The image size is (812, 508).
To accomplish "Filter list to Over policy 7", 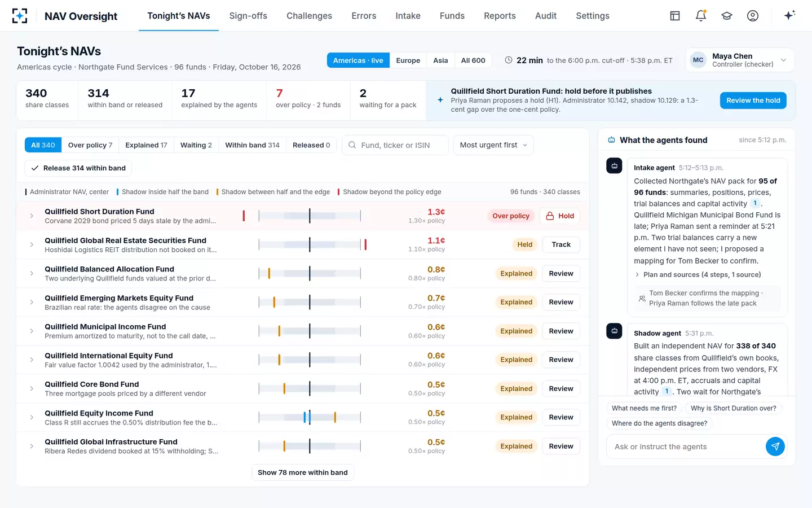I will 90,145.
